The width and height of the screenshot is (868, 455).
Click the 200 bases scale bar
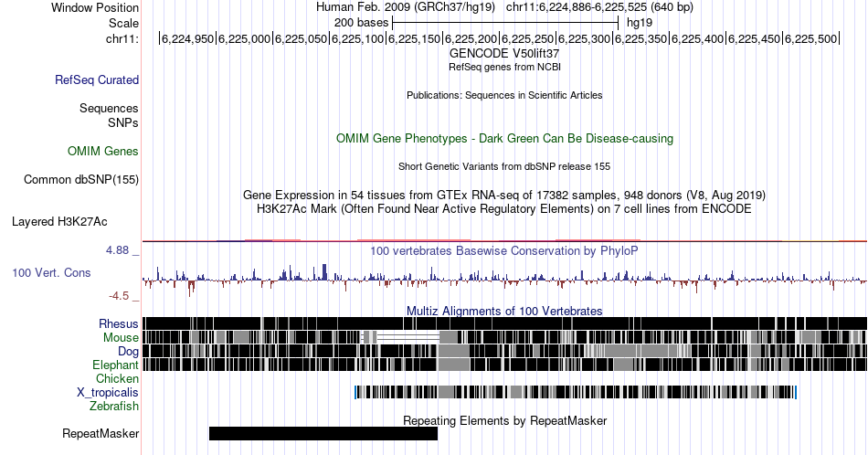coord(505,23)
